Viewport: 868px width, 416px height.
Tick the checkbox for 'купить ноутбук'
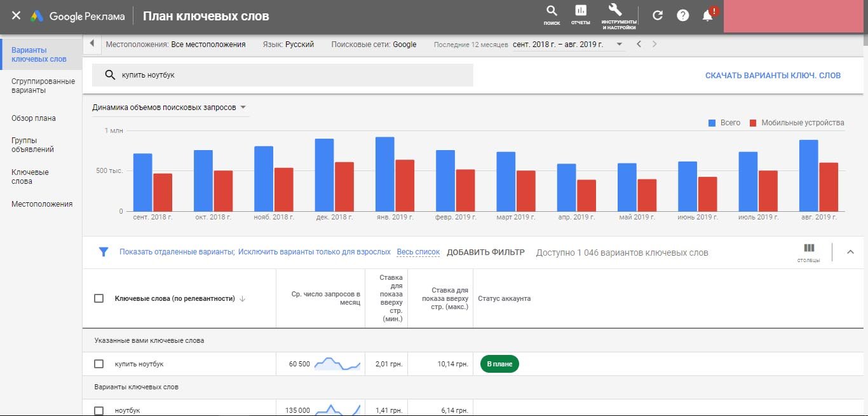pos(98,364)
